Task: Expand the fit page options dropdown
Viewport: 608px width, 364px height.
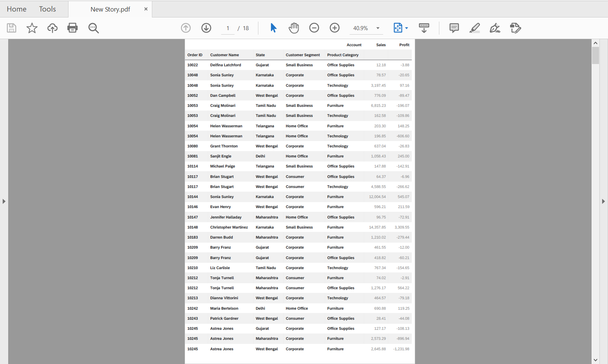Action: point(407,28)
